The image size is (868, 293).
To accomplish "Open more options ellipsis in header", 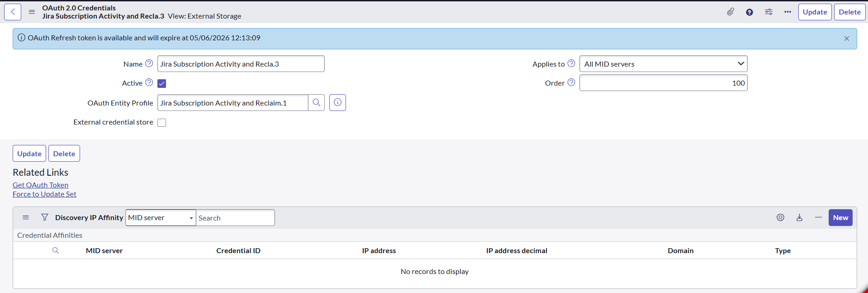I will pos(787,12).
